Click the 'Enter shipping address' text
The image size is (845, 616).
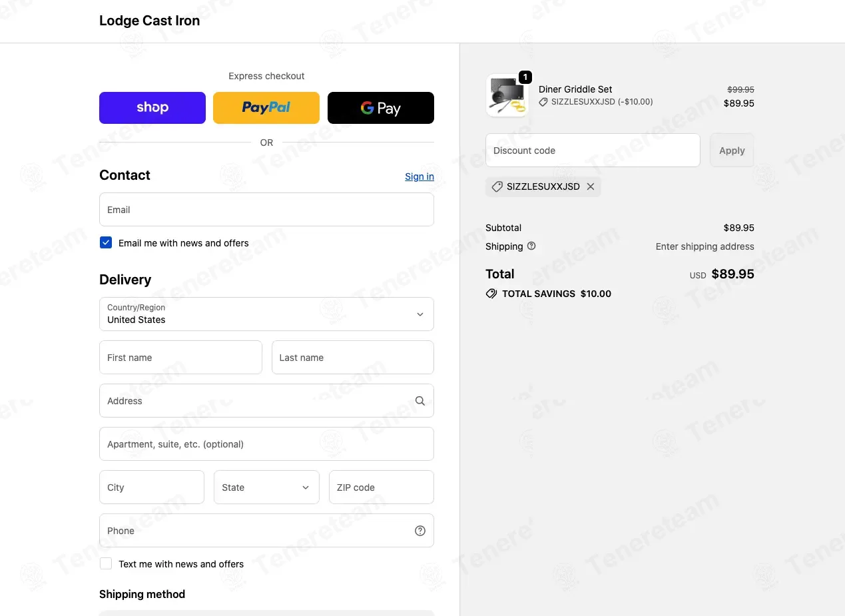pos(705,246)
